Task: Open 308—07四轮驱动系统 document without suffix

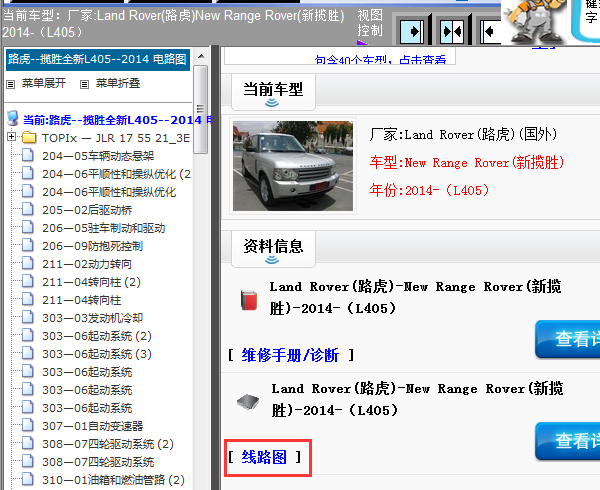Action: (98, 462)
